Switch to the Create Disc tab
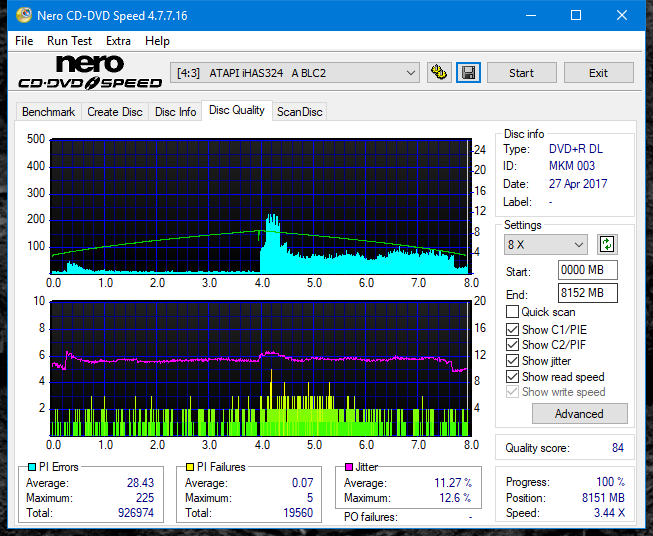The image size is (653, 536). pos(115,112)
